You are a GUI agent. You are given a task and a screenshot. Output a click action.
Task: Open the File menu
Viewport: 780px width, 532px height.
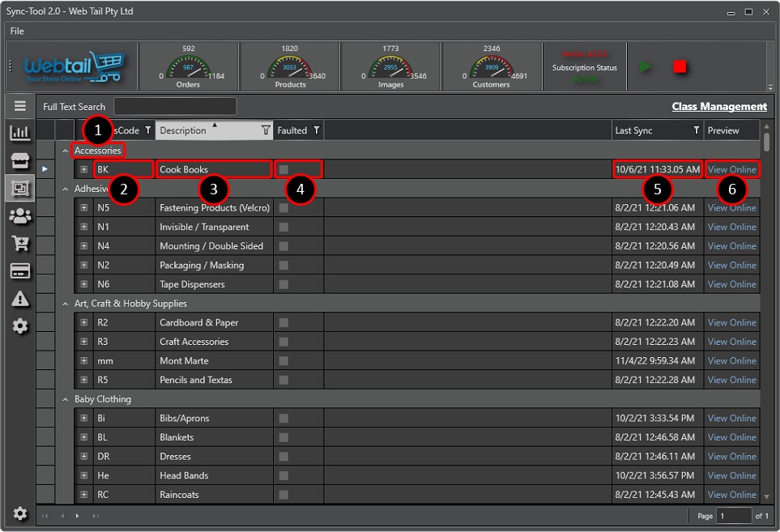pos(17,31)
